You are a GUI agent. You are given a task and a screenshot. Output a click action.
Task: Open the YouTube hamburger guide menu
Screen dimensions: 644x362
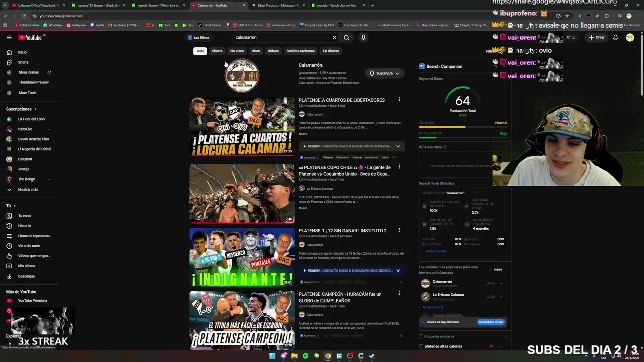pyautogui.click(x=9, y=37)
